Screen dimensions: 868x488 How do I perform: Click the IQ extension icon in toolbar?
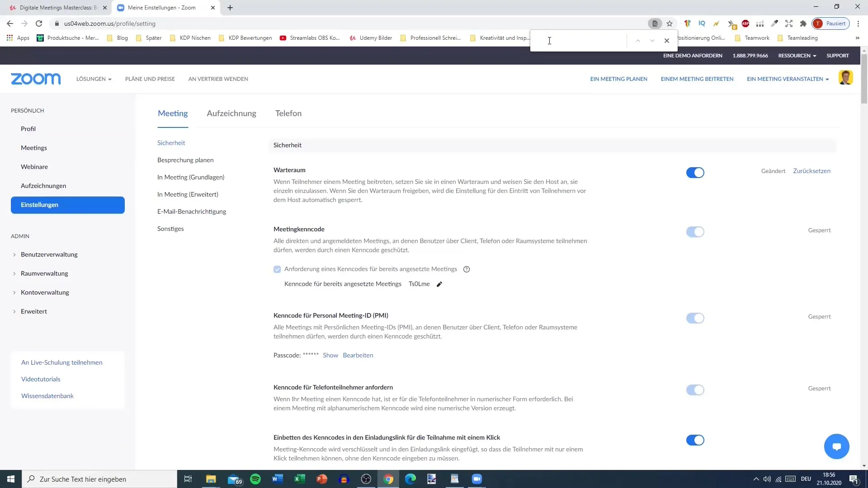702,24
